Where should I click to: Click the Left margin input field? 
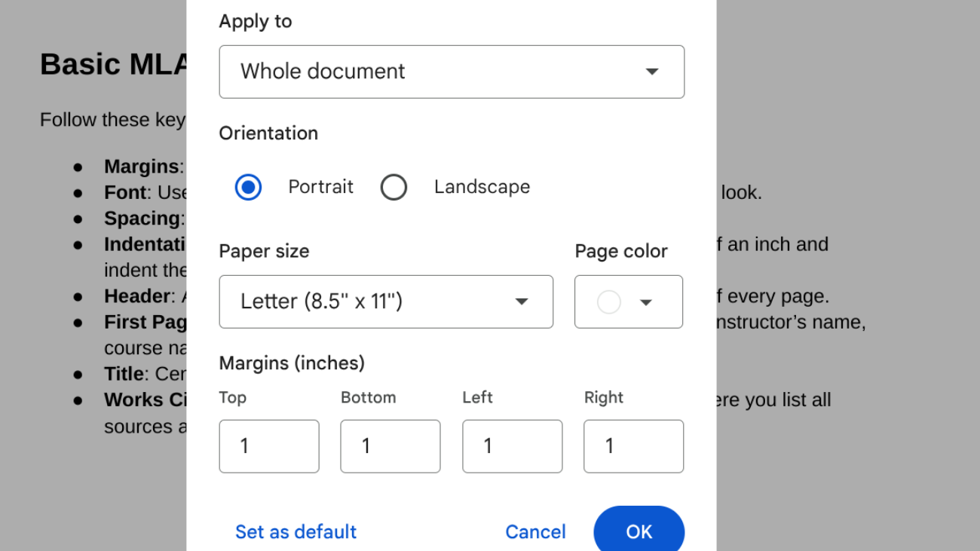coord(512,446)
